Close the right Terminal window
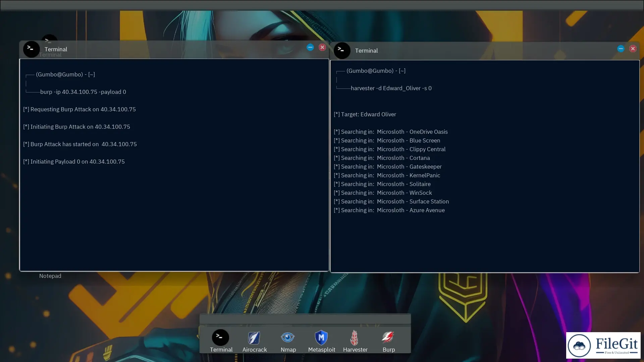 click(633, 49)
